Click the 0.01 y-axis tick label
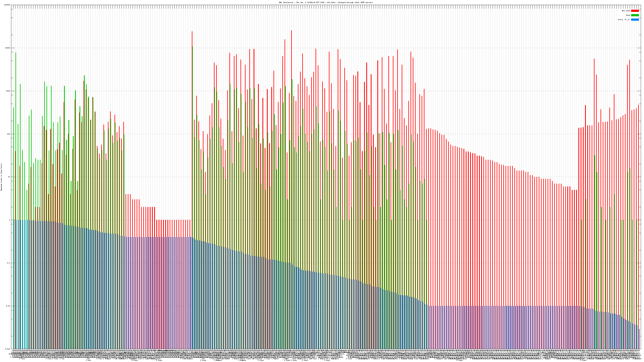The image size is (644, 362). pos(8,306)
